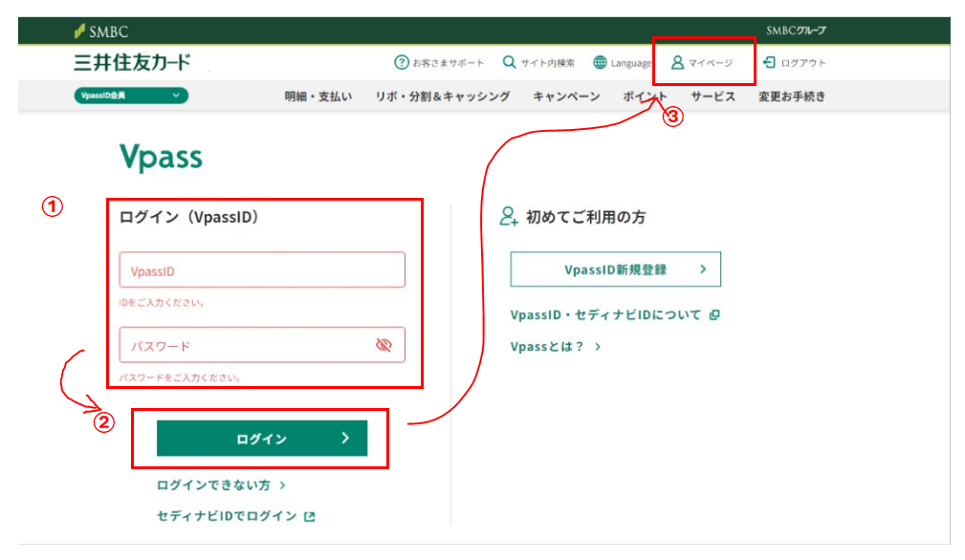
Task: Click external link icon beside セディナビIDでログイン
Action: pos(309,516)
